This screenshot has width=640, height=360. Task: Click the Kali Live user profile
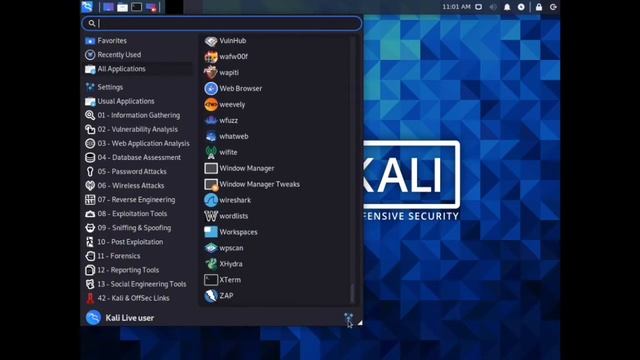pyautogui.click(x=120, y=318)
